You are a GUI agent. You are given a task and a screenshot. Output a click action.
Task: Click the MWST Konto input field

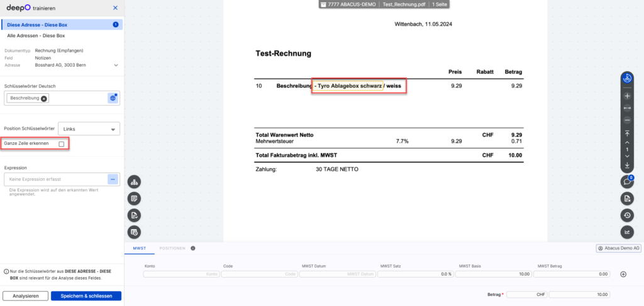point(181,274)
